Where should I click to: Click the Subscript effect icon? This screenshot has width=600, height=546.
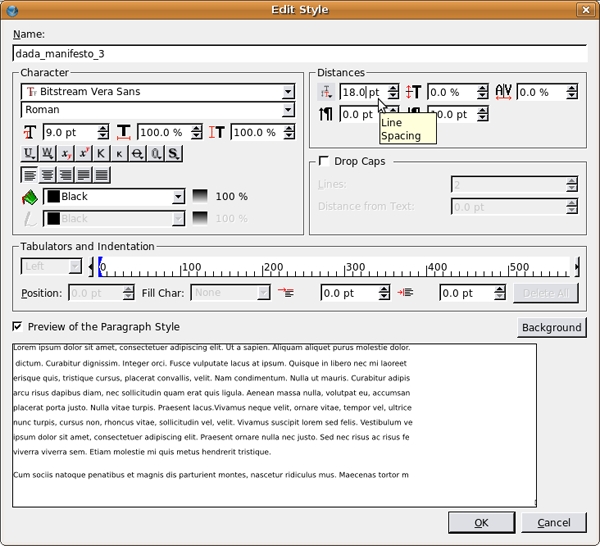[65, 154]
